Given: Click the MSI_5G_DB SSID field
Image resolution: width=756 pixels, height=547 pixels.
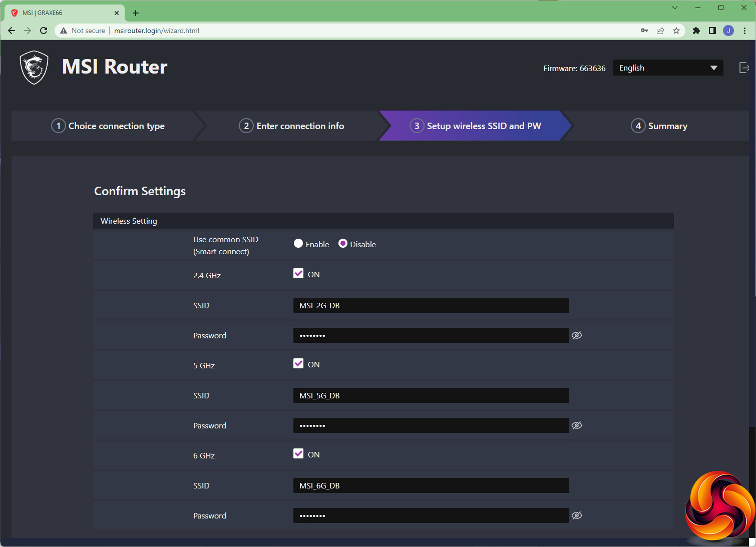Looking at the screenshot, I should [431, 395].
